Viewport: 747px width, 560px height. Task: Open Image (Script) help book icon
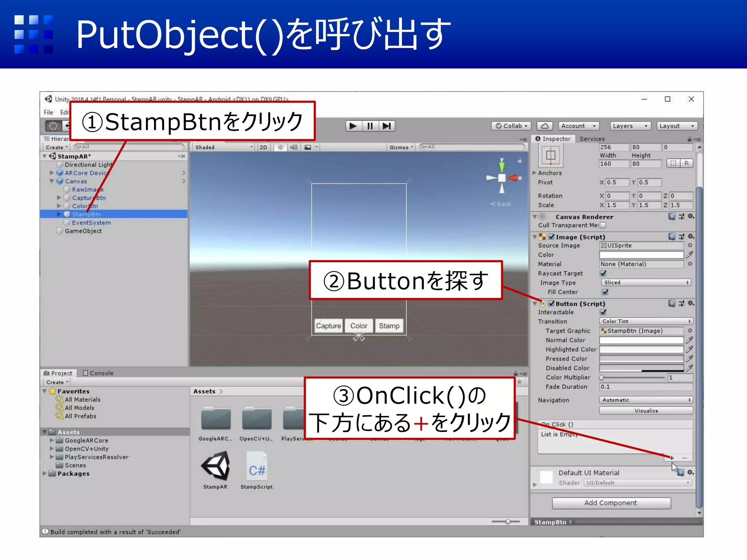(672, 237)
